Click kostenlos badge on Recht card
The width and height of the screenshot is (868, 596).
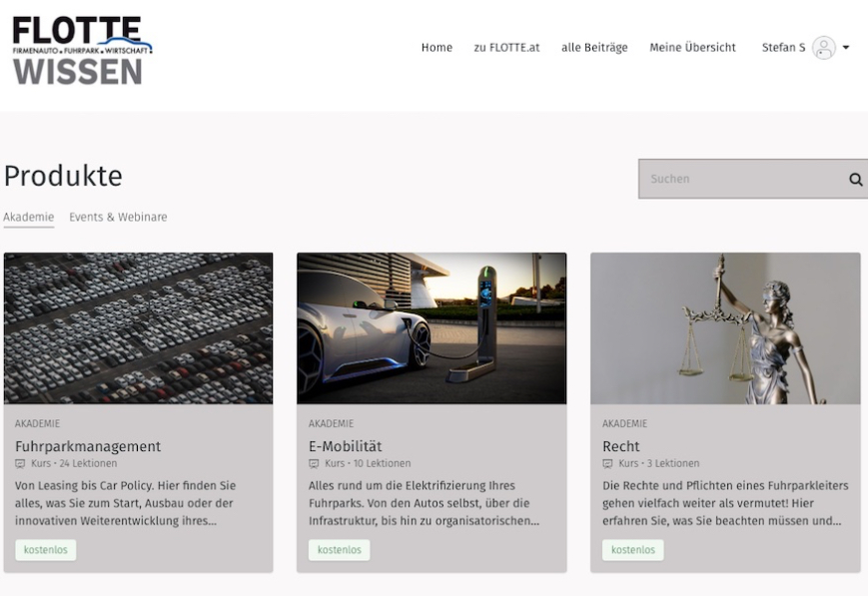[x=632, y=550]
